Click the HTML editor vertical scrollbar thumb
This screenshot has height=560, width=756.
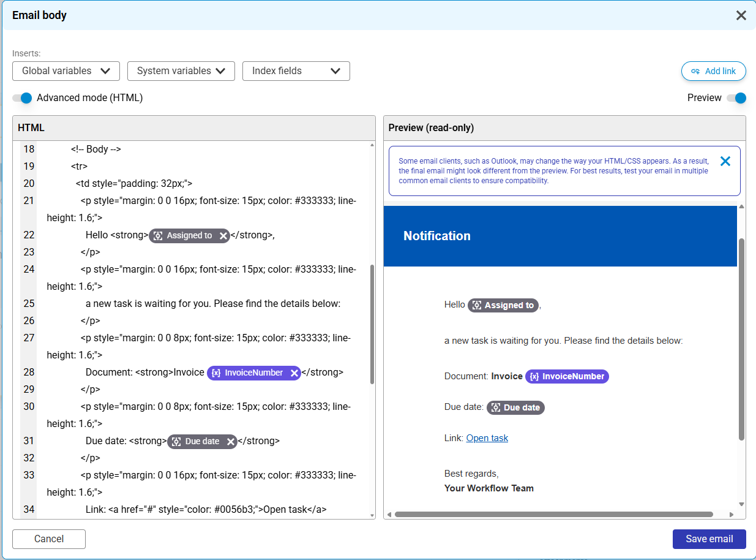372,325
